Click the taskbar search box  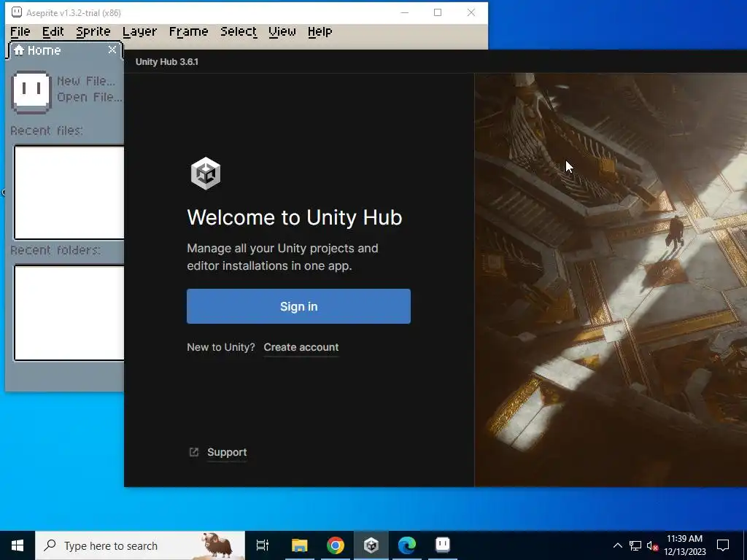pos(140,545)
